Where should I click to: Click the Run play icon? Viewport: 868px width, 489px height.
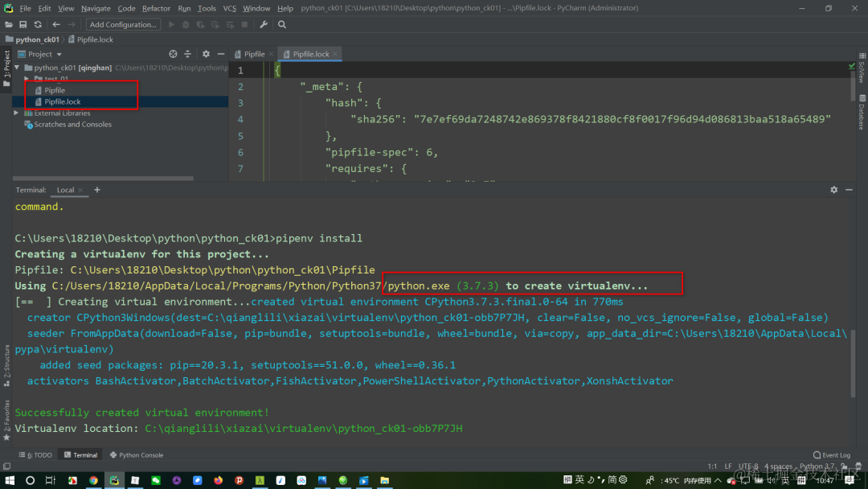tap(171, 24)
